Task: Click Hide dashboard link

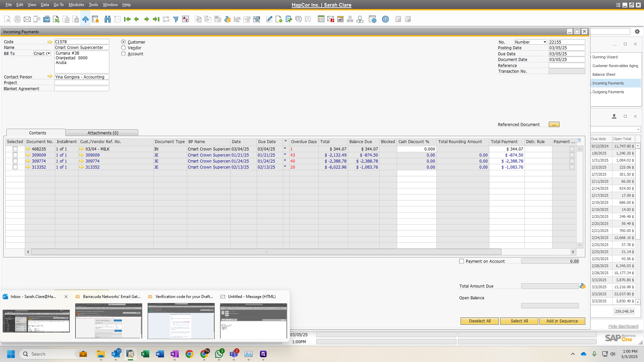Action: pyautogui.click(x=623, y=326)
